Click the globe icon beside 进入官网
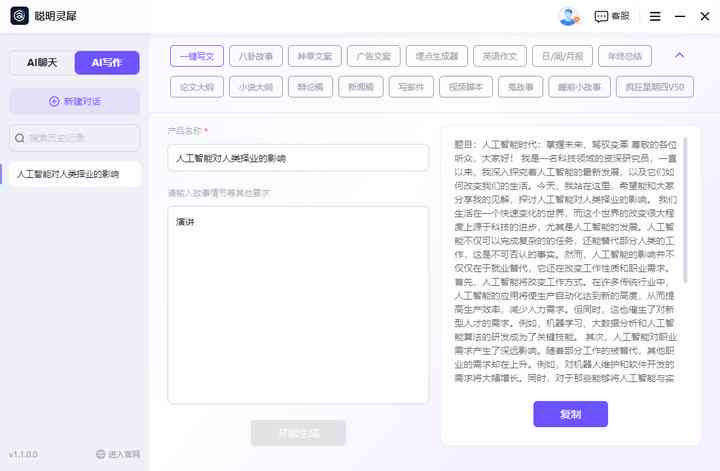The width and height of the screenshot is (720, 471). (x=101, y=454)
